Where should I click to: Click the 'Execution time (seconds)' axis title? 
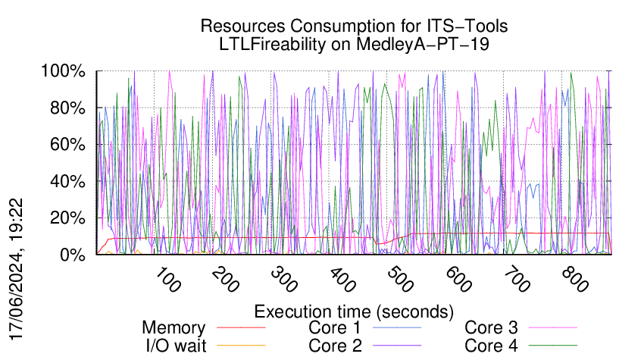pyautogui.click(x=354, y=312)
